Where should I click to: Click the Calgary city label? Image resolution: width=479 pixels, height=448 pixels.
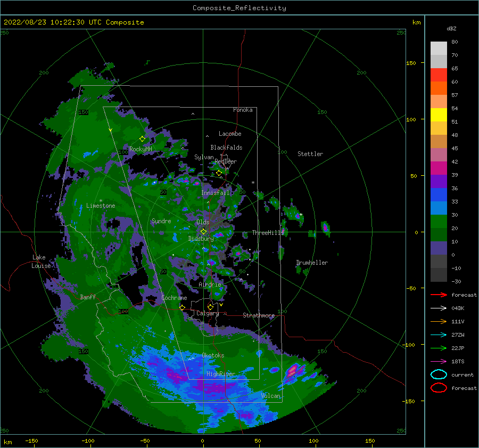(x=208, y=313)
